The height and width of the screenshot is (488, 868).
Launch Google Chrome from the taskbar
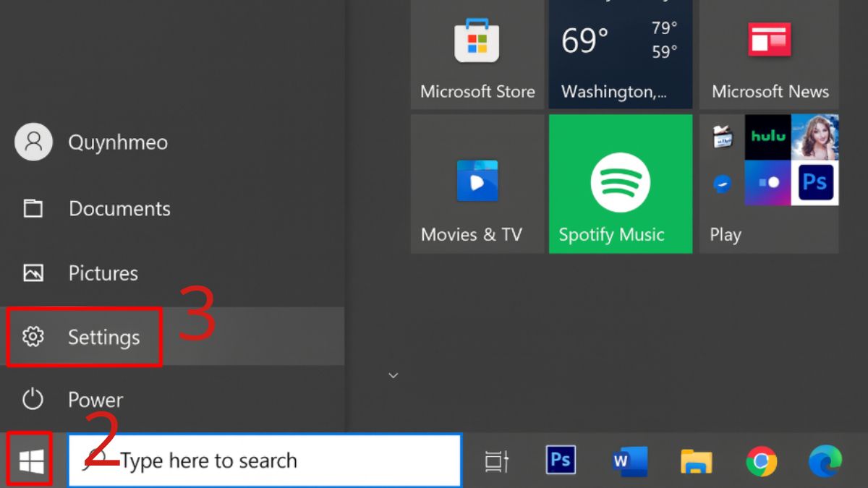pos(762,461)
